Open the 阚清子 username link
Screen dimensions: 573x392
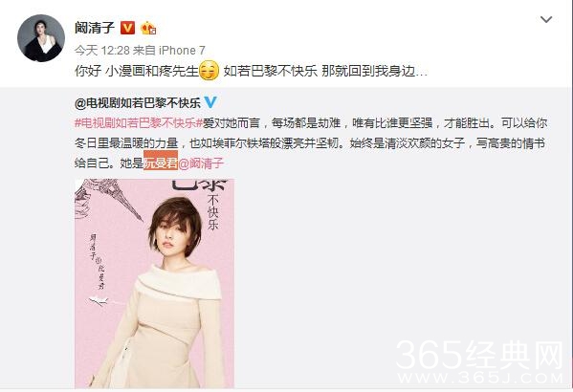click(x=95, y=28)
